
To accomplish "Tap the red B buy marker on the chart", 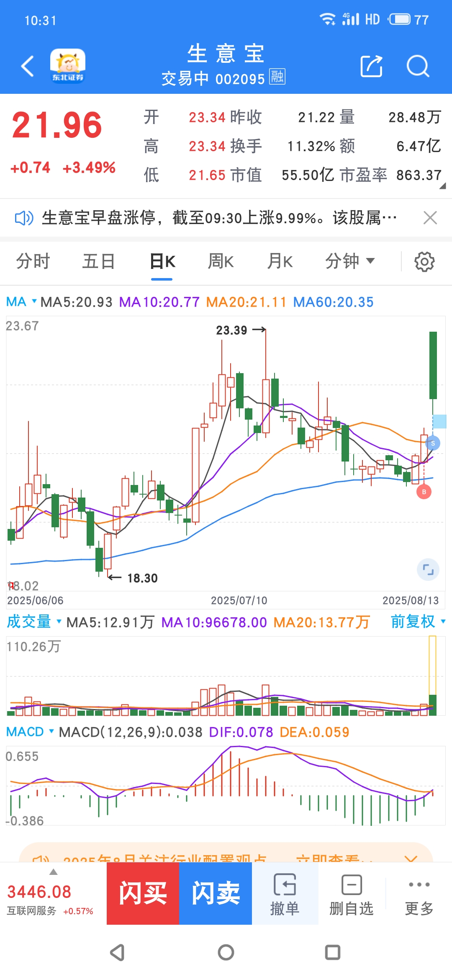I will click(x=424, y=492).
